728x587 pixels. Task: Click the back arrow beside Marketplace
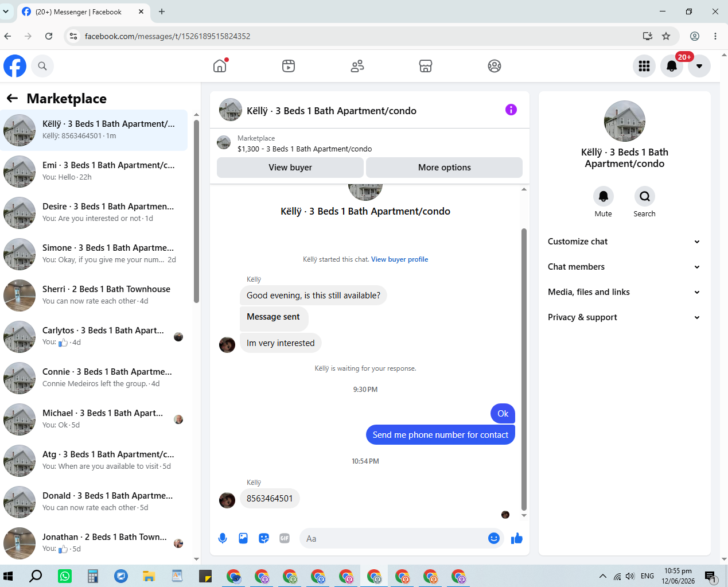12,99
